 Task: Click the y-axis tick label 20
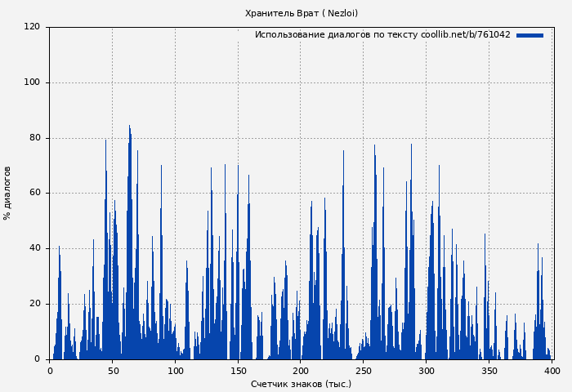34,304
